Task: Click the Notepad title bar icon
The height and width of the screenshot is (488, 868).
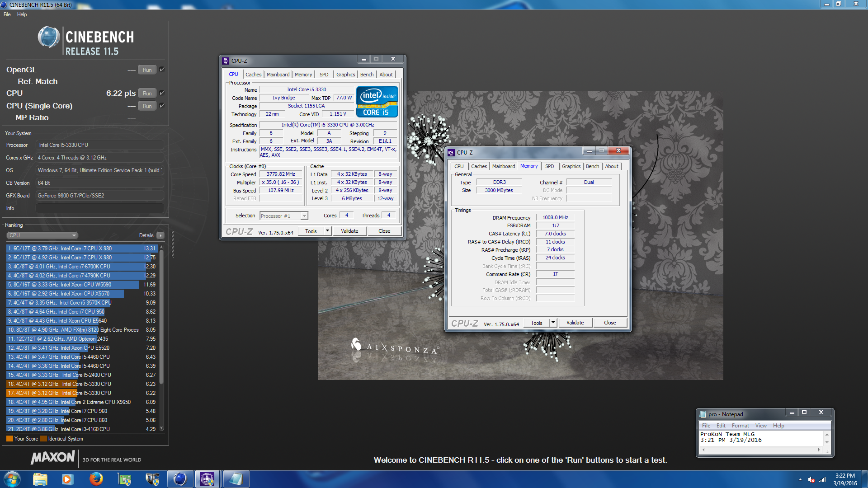Action: point(703,414)
